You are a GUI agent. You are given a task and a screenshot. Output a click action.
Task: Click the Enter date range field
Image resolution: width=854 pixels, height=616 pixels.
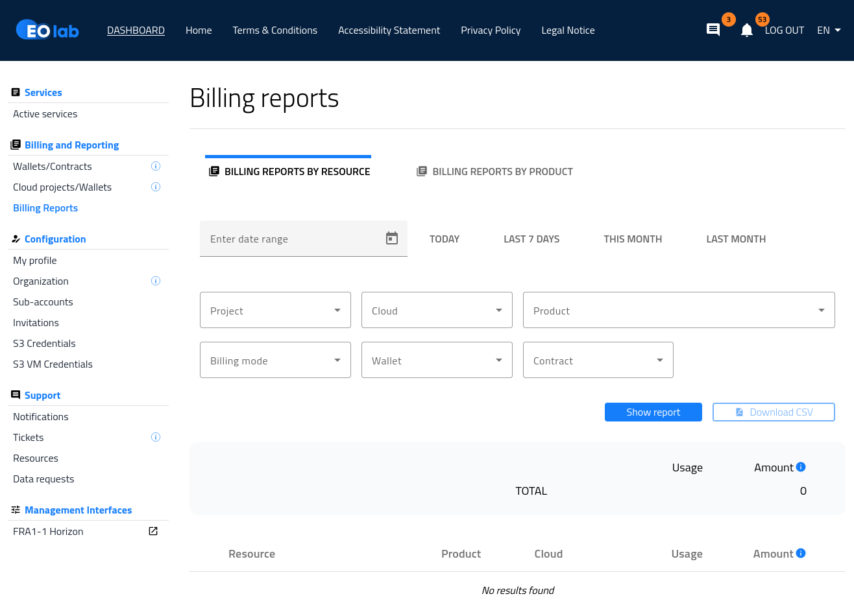[x=292, y=239]
